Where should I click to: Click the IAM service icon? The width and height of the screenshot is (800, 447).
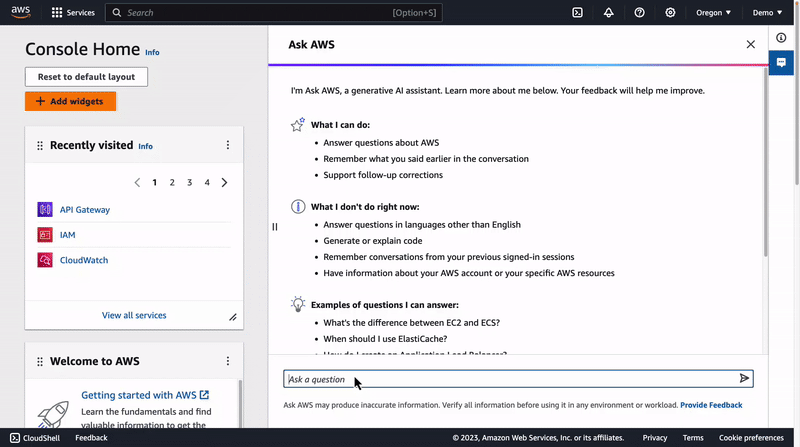(45, 235)
